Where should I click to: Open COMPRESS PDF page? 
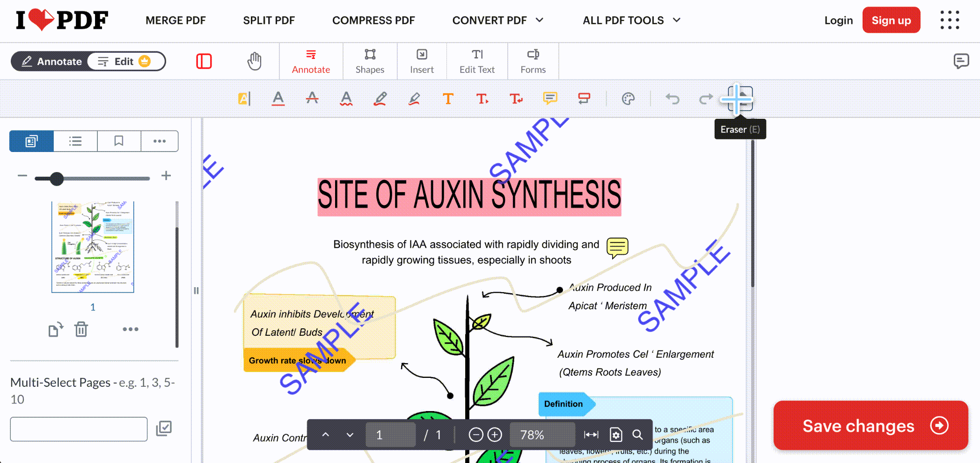tap(373, 21)
